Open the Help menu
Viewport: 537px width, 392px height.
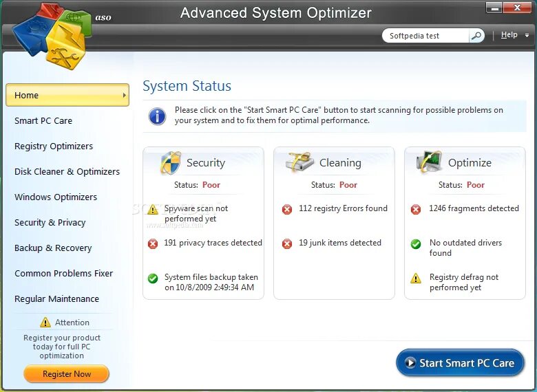[509, 35]
